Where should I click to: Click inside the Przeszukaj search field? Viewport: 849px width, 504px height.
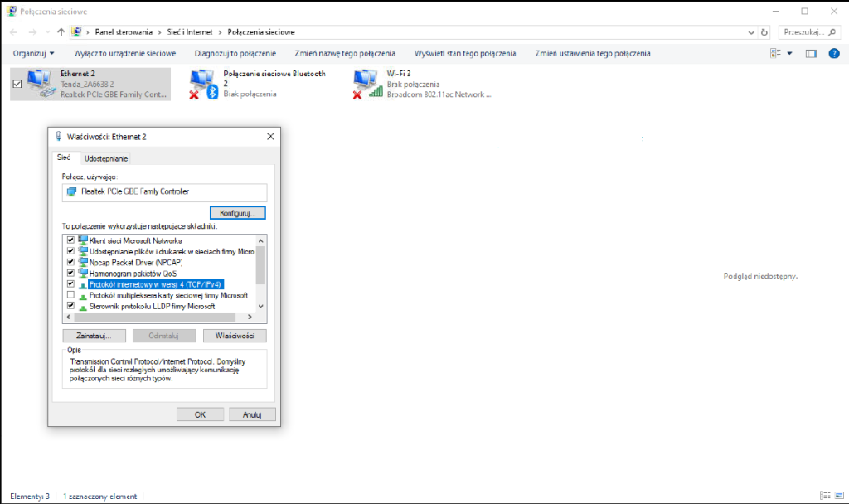click(804, 32)
